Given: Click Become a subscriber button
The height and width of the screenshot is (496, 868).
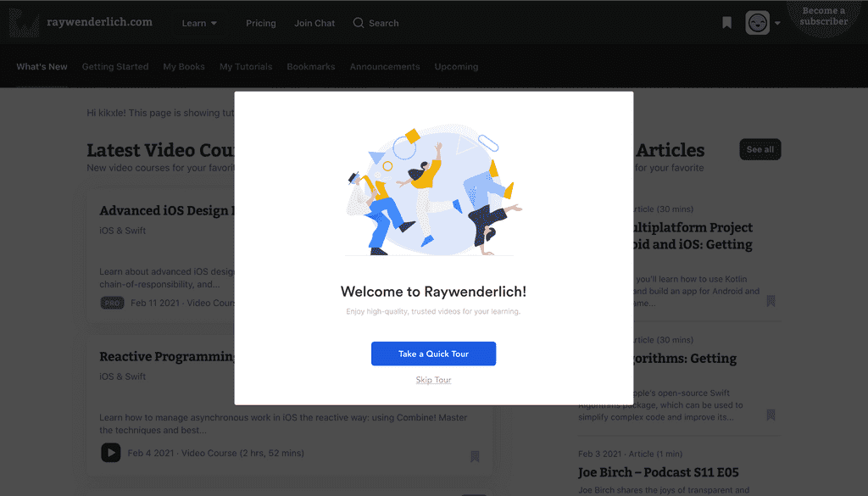Looking at the screenshot, I should 823,17.
